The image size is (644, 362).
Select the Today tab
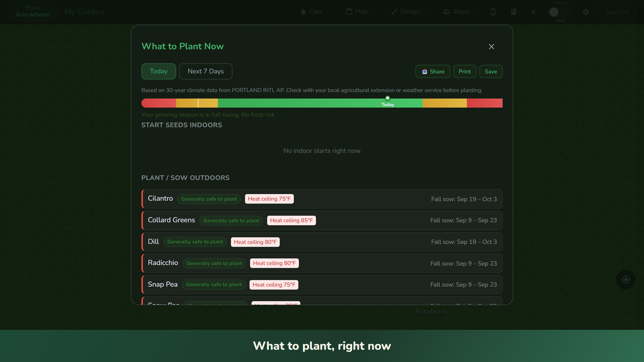point(159,71)
